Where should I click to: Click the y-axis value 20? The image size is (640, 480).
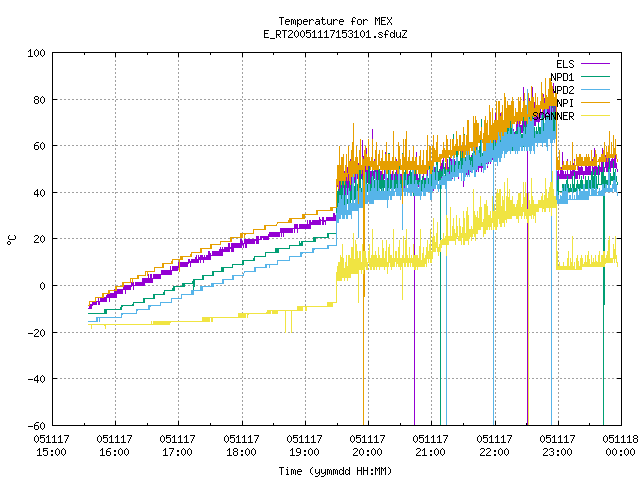point(39,239)
